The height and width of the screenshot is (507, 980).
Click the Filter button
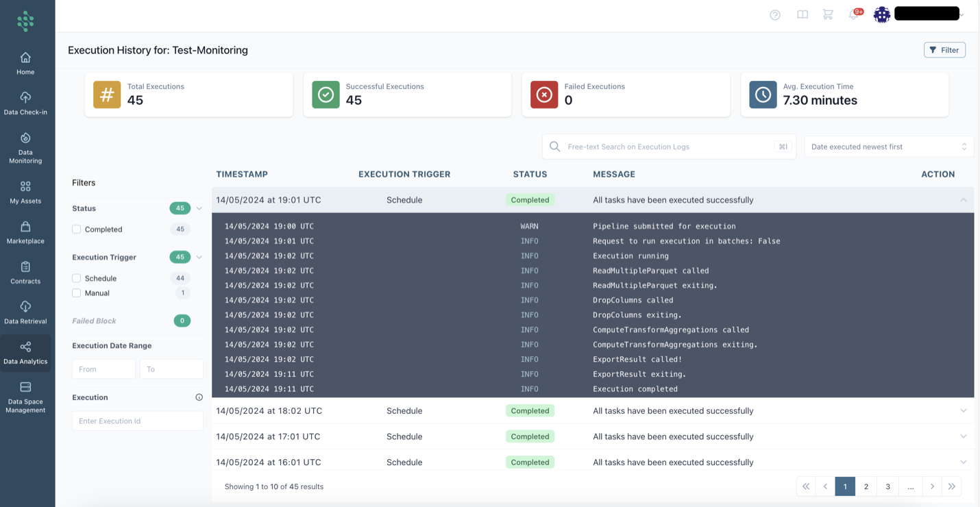(944, 50)
